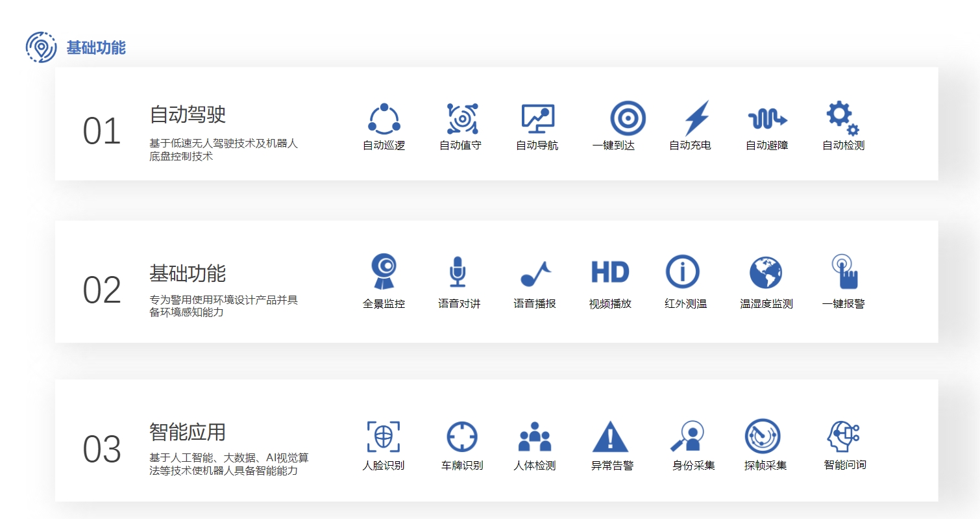Click the 语音播报 music note icon
Screen dimensions: 980x519
tap(535, 273)
